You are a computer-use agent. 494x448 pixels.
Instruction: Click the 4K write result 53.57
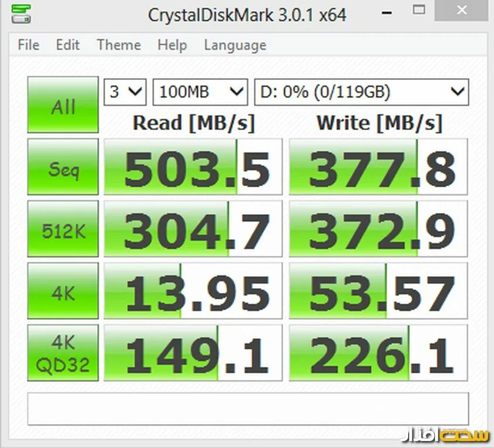tap(378, 290)
